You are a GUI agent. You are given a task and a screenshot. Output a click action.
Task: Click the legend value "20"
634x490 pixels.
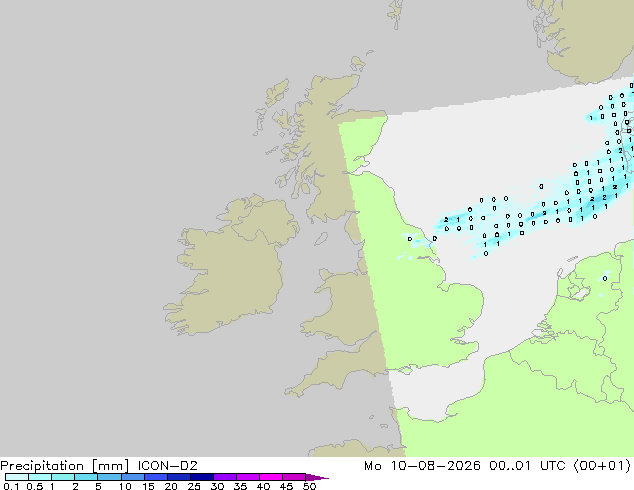[171, 486]
